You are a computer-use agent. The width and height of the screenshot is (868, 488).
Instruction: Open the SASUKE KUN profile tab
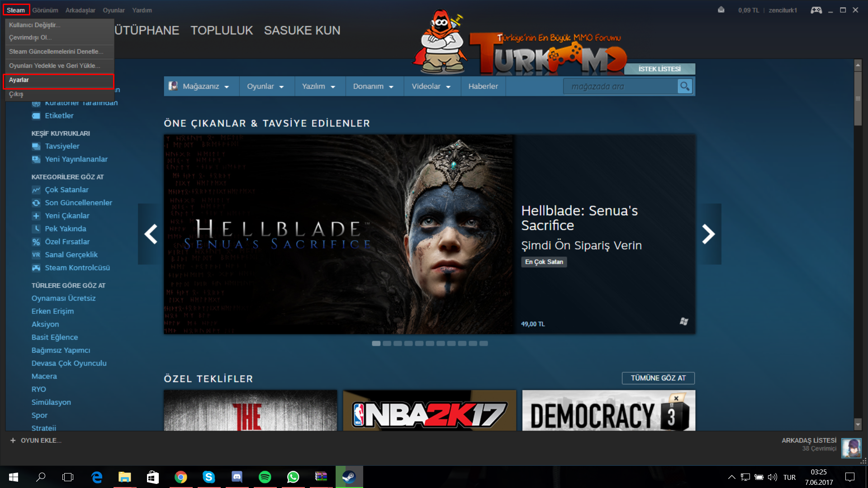[x=302, y=30]
